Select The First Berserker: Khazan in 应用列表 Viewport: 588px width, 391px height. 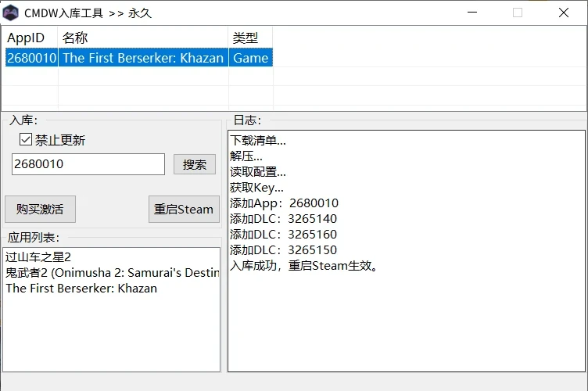click(81, 289)
